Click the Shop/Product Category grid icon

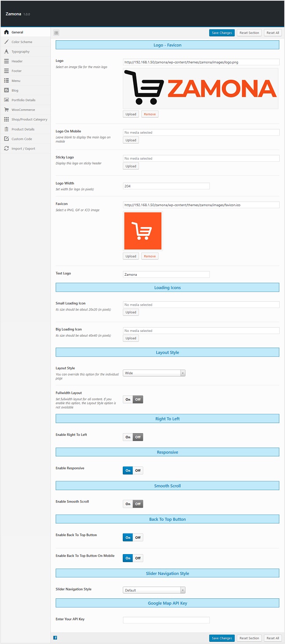pyautogui.click(x=6, y=119)
